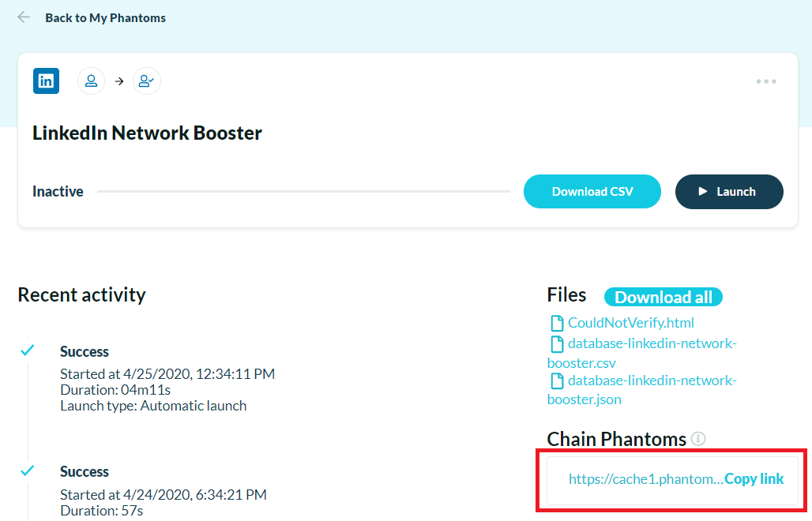Click the 4/24/2020 success checkmark icon
The width and height of the screenshot is (812, 521).
pyautogui.click(x=28, y=470)
